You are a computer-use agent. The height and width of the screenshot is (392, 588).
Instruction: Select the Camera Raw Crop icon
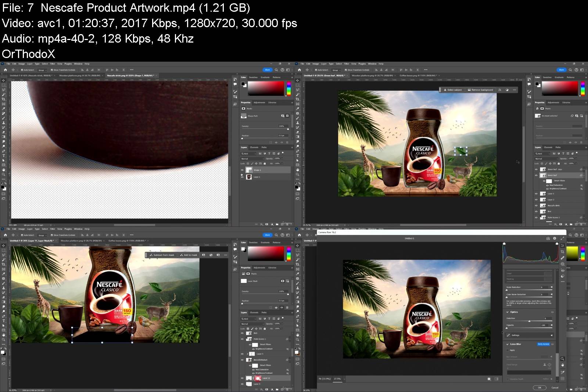[x=562, y=251]
